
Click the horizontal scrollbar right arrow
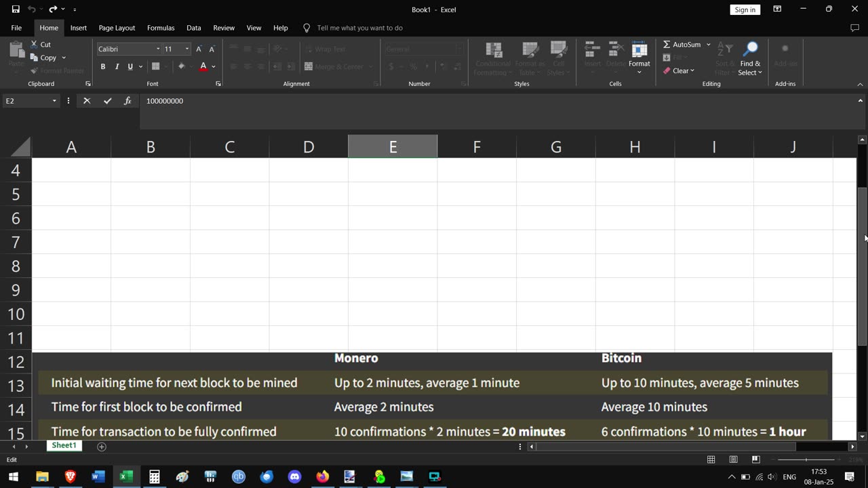(x=852, y=446)
